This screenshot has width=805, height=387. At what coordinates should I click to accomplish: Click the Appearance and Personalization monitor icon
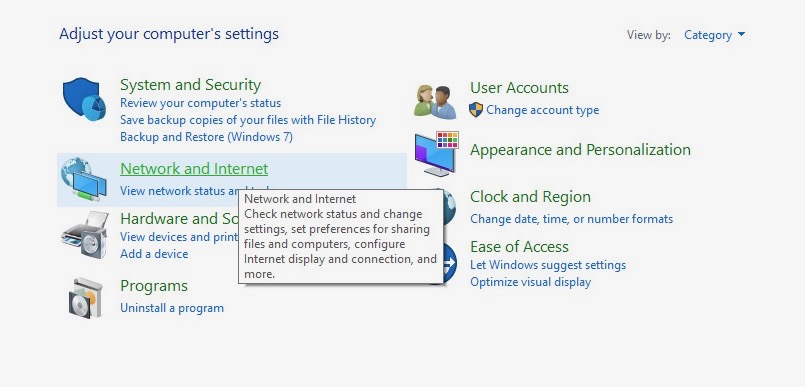click(x=436, y=153)
